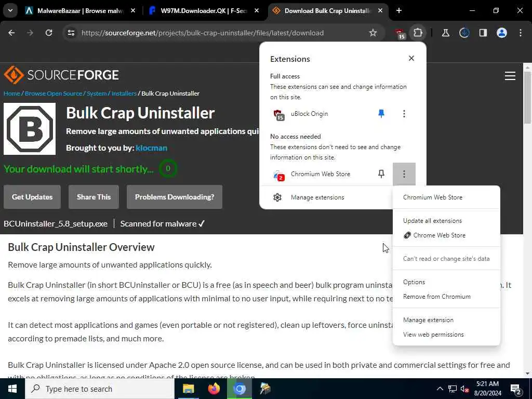This screenshot has width=532, height=399.
Task: Click the Extensions puzzle piece icon
Action: (x=418, y=33)
